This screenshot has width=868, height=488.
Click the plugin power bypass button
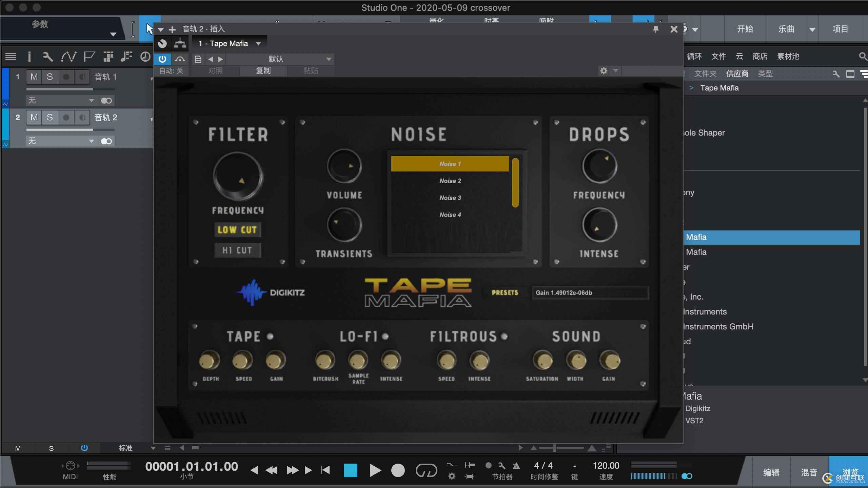point(162,59)
